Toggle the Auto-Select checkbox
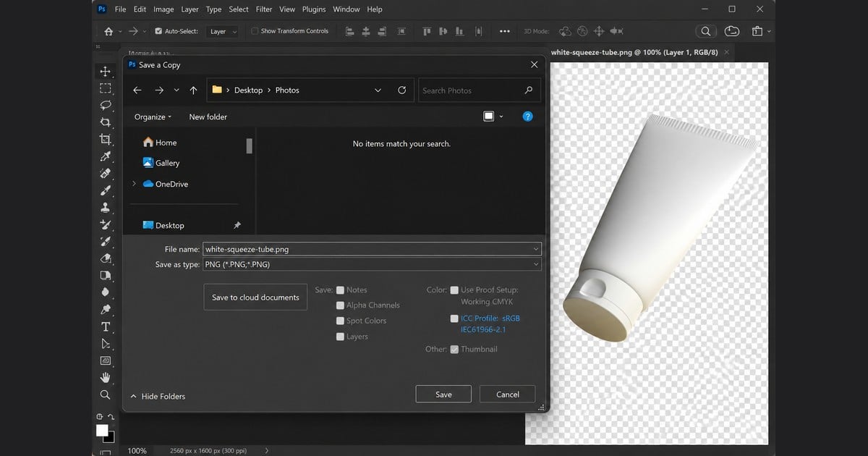The width and height of the screenshot is (868, 456). (158, 31)
